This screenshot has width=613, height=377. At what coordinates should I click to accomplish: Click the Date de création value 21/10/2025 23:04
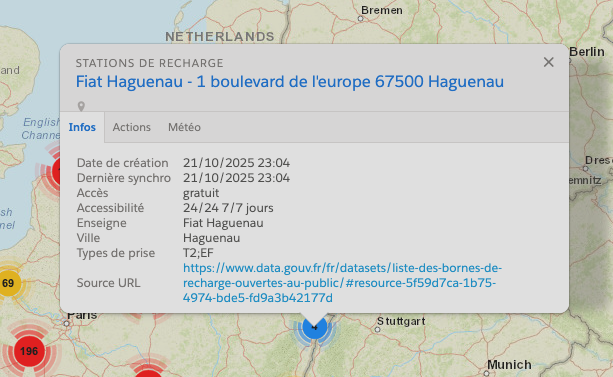click(x=237, y=163)
